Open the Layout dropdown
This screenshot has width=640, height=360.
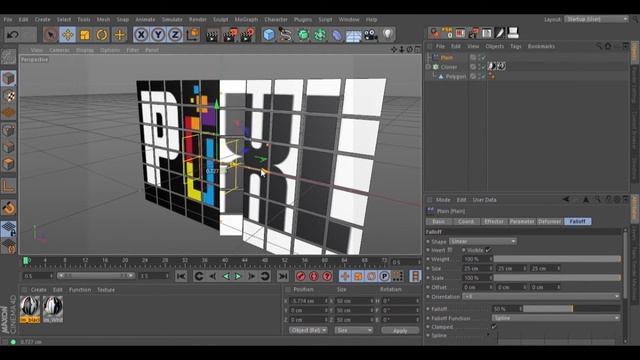[x=596, y=19]
